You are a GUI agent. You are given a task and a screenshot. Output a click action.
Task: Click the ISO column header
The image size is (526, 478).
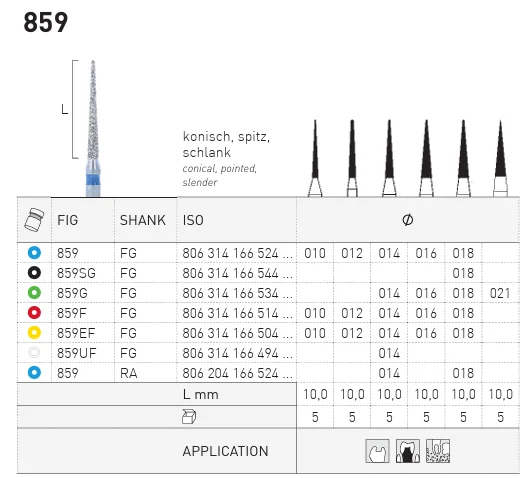pyautogui.click(x=193, y=220)
